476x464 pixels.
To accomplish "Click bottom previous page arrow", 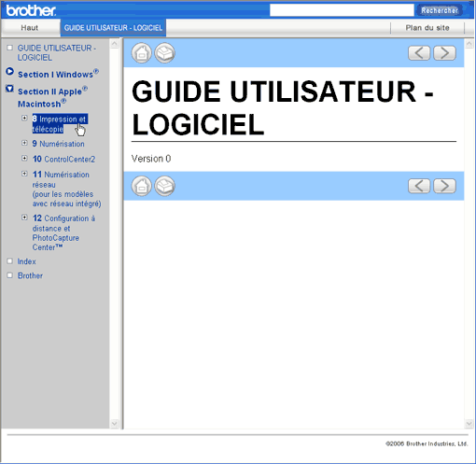I will pyautogui.click(x=419, y=186).
